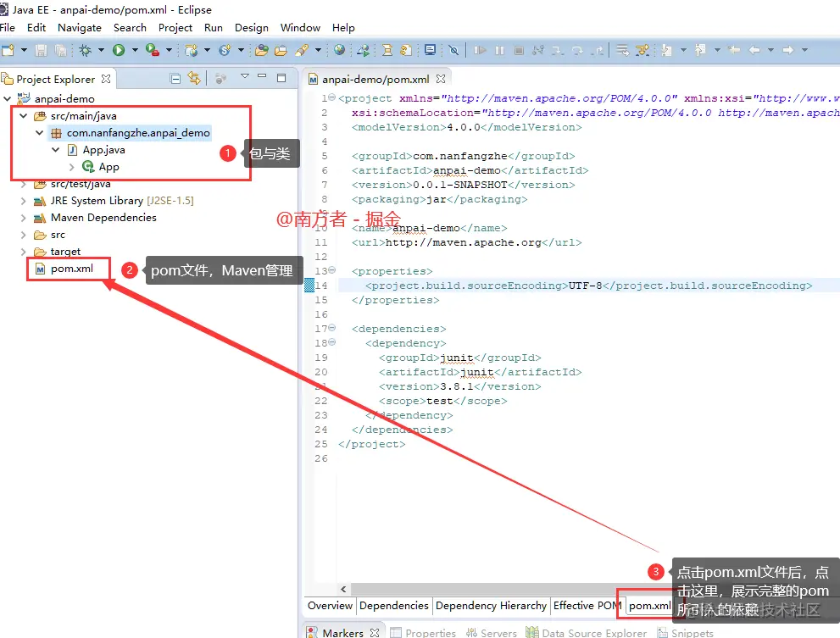
Task: Switch to the Dependencies tab
Action: tap(394, 605)
